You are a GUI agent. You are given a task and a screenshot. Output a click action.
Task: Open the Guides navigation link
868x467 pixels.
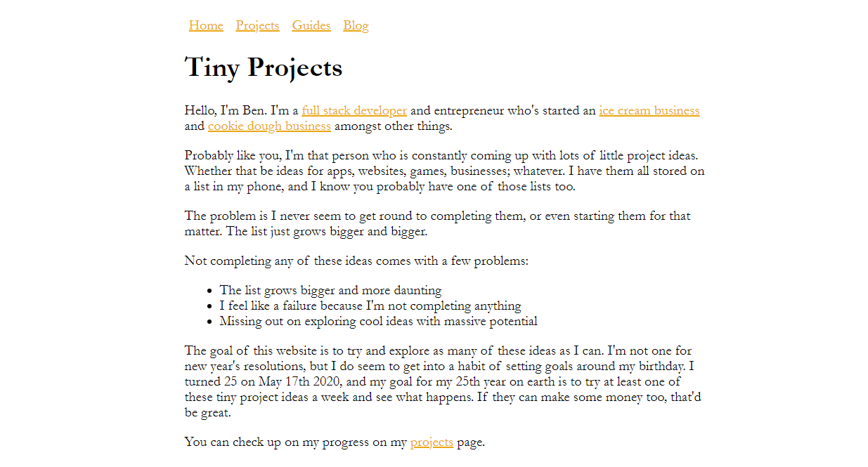(x=311, y=26)
